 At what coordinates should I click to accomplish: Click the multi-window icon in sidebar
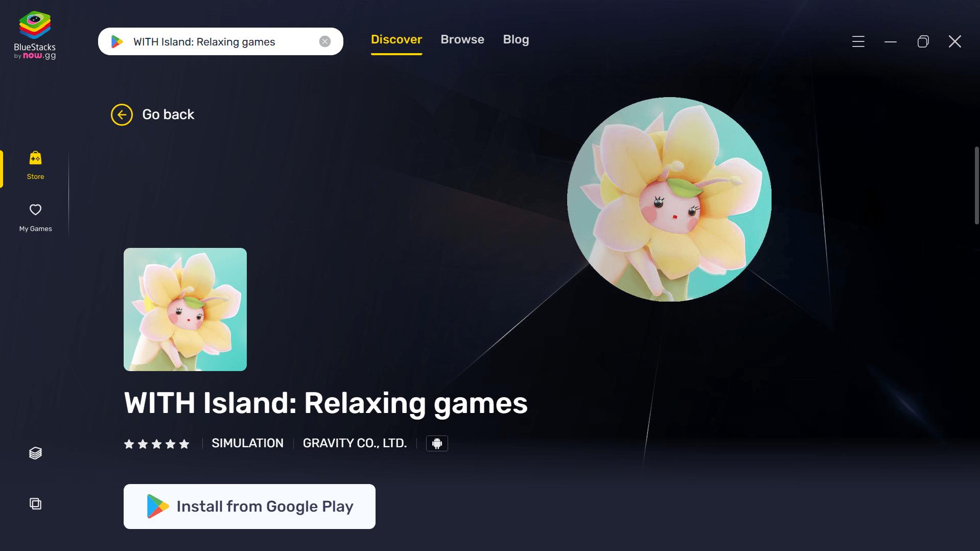pos(35,503)
